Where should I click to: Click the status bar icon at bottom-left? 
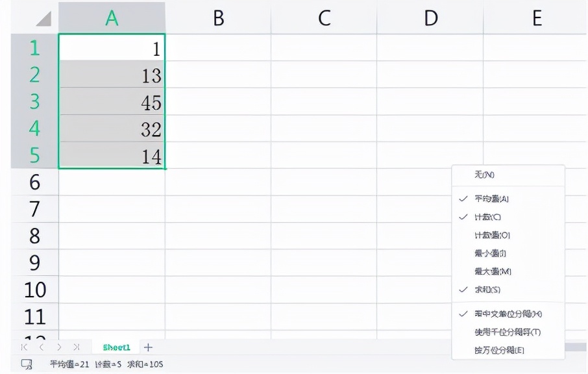pyautogui.click(x=27, y=364)
